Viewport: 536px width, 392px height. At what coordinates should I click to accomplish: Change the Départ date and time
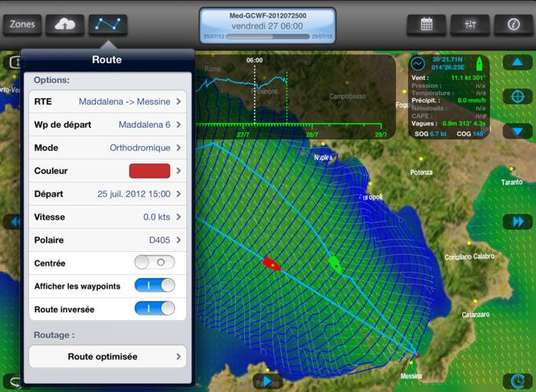click(x=108, y=194)
